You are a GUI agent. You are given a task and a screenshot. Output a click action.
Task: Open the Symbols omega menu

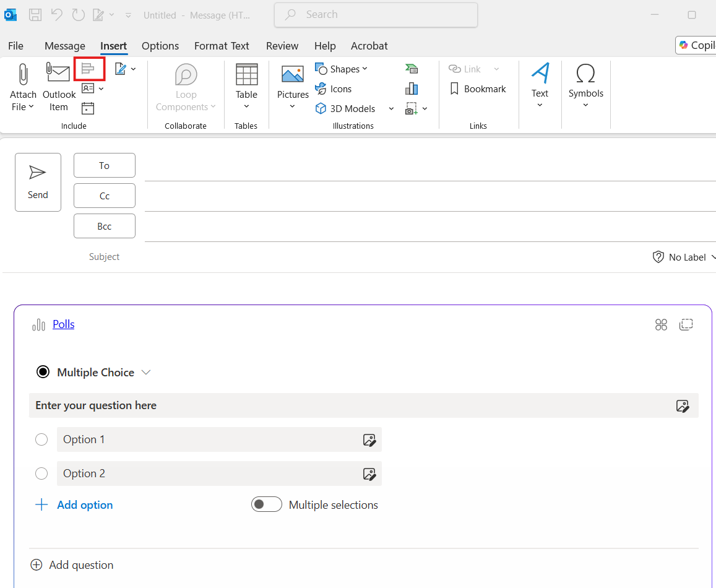(585, 80)
